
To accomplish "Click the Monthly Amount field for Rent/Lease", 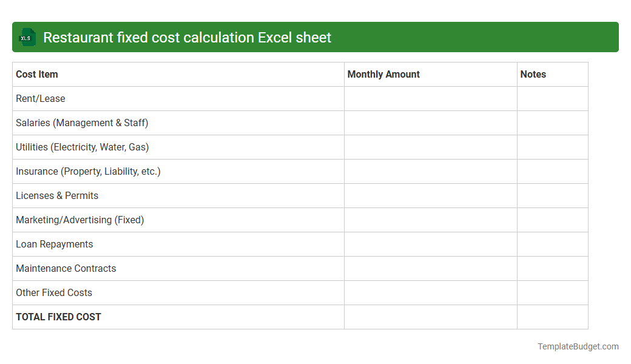I will (x=430, y=98).
